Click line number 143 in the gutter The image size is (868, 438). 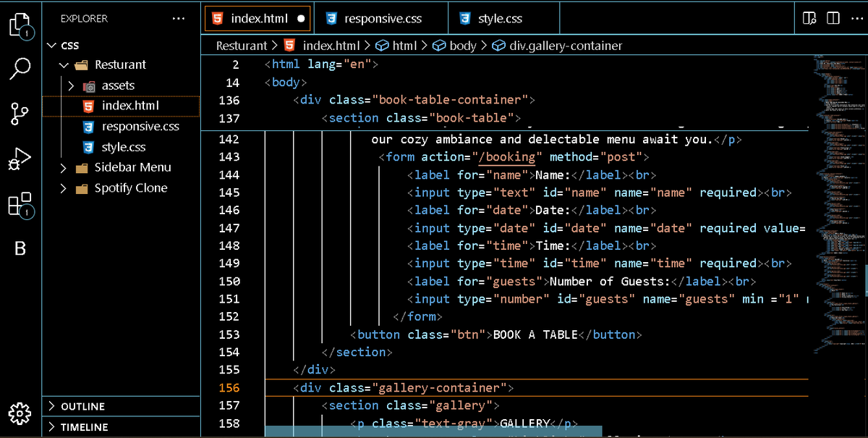[229, 157]
